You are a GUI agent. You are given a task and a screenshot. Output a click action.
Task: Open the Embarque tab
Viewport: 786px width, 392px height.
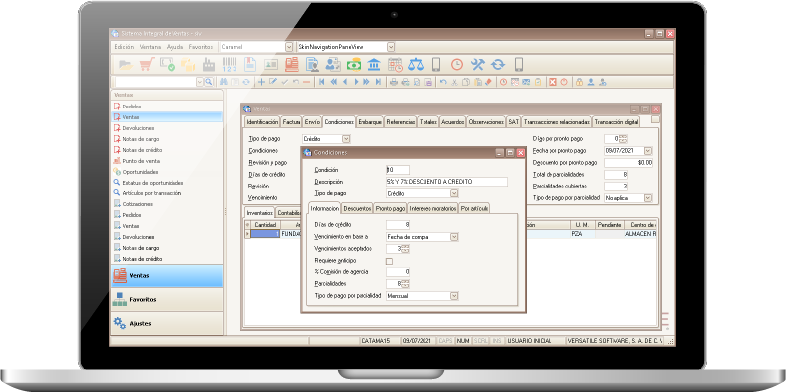point(370,122)
